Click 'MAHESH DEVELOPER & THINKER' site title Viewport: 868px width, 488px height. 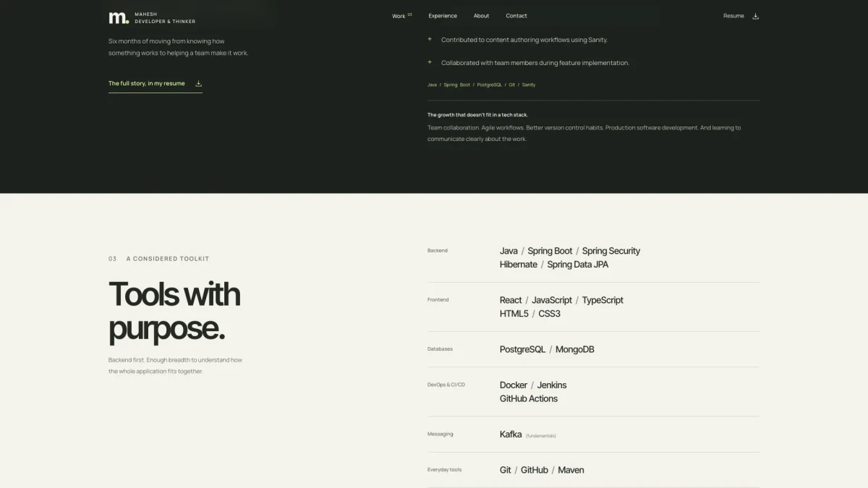[x=165, y=18]
